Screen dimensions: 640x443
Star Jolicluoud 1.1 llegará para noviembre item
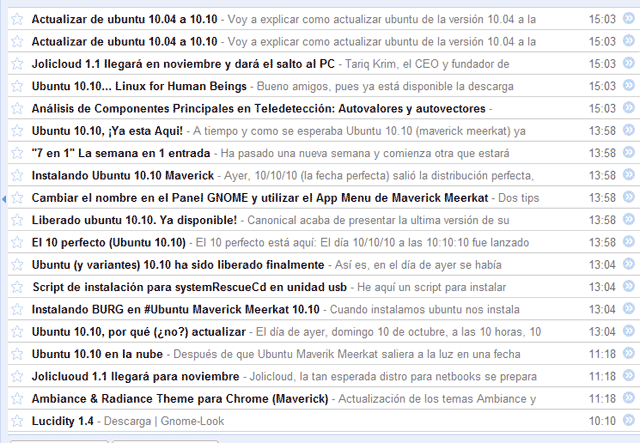click(x=17, y=376)
